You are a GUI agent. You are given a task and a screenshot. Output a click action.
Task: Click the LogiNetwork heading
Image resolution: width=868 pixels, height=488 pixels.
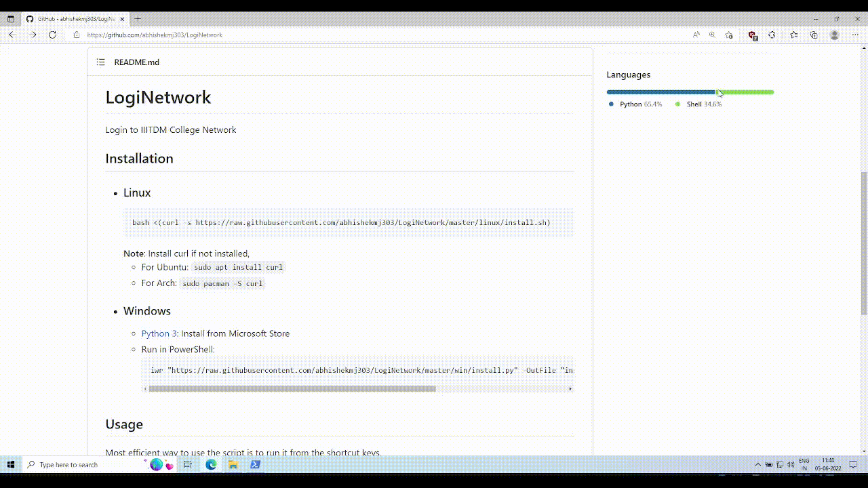tap(158, 97)
